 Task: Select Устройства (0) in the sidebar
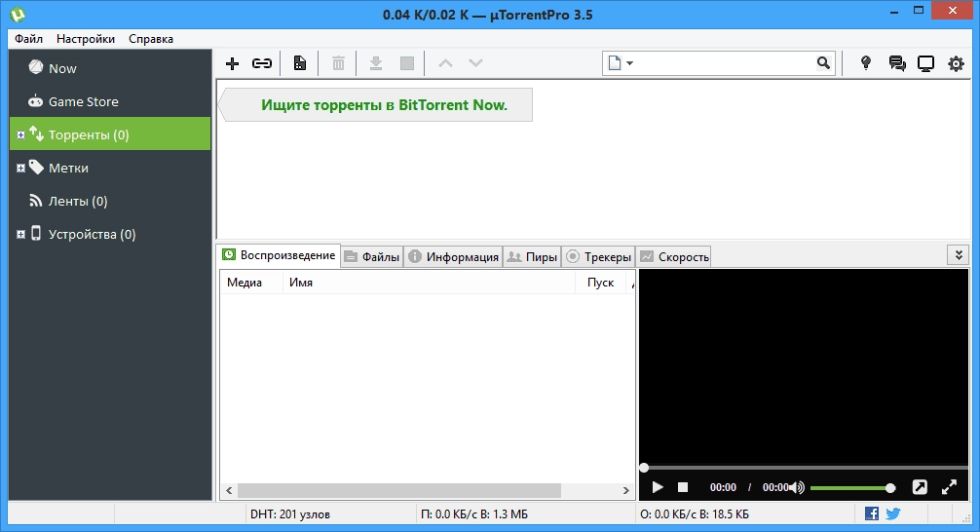pos(110,234)
